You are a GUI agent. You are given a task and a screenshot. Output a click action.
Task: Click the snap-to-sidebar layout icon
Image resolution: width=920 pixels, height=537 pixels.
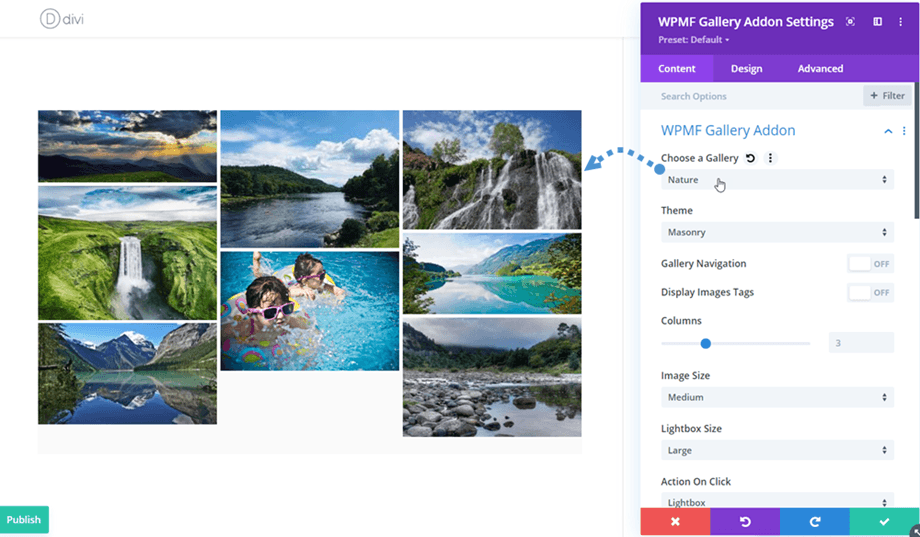[877, 22]
